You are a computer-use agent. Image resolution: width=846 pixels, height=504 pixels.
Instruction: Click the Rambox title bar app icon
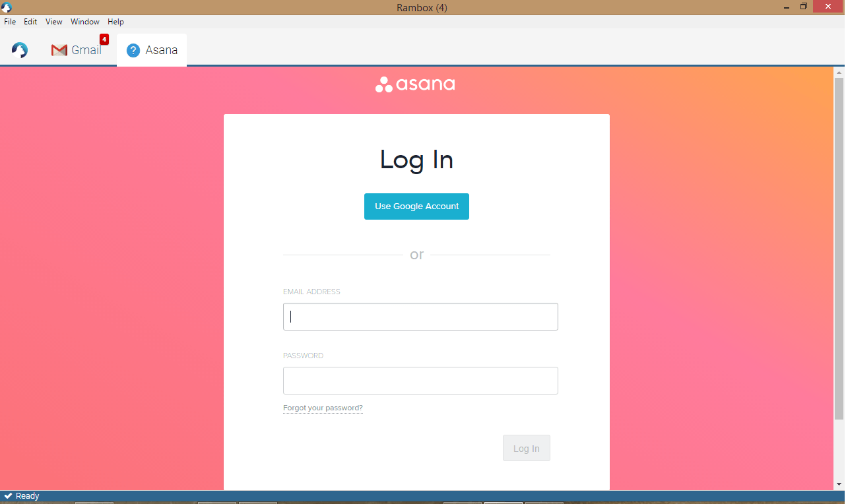(7, 7)
